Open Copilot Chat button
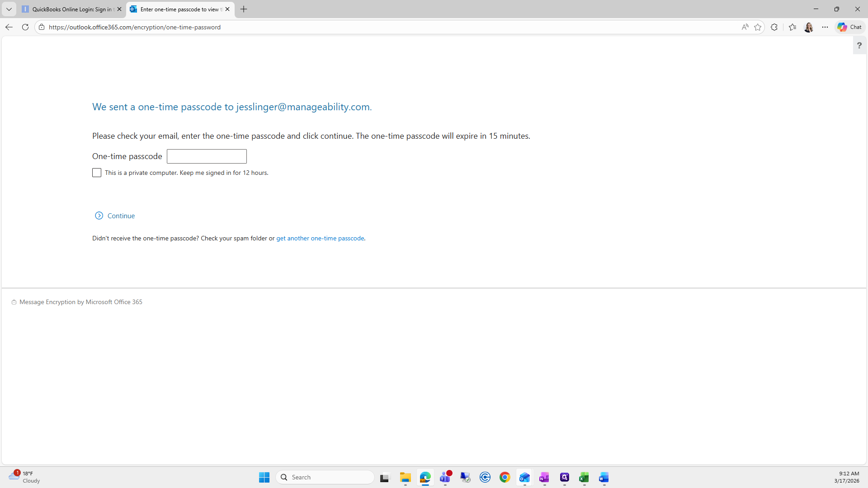Viewport: 868px width, 488px height. (x=849, y=27)
